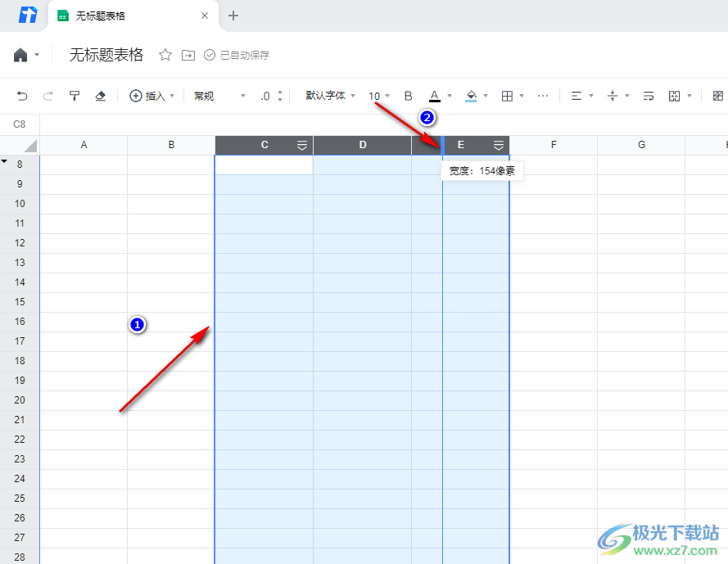Select row 27 header
The image size is (728, 564).
click(20, 538)
